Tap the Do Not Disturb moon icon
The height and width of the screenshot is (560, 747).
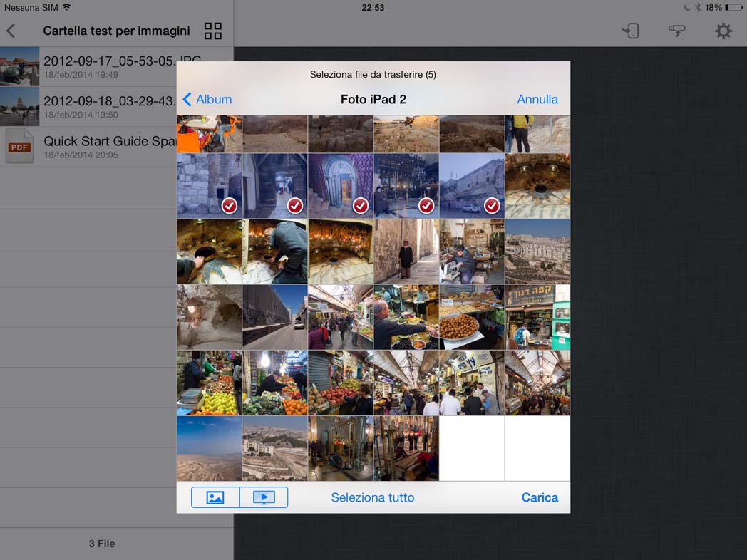(687, 8)
